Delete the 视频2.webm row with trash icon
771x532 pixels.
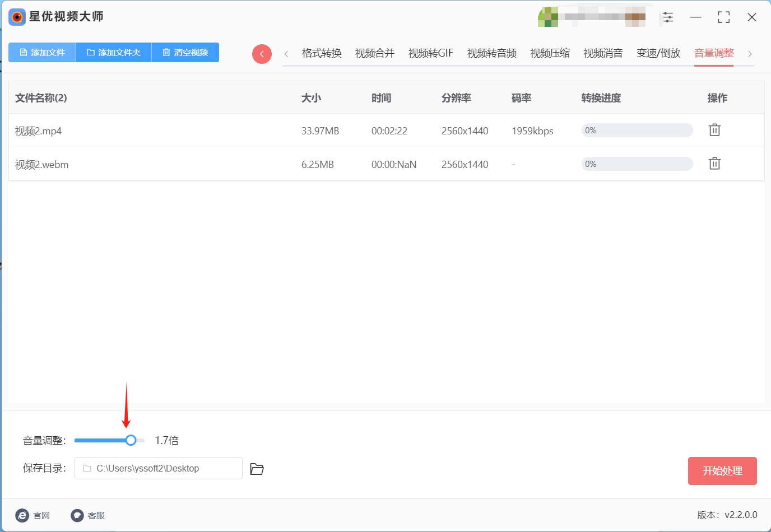pos(714,164)
